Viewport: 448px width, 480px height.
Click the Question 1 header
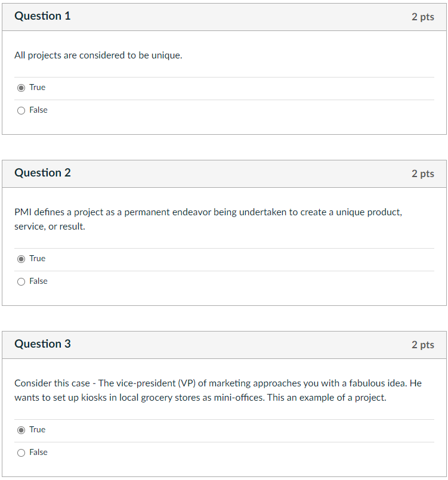(42, 16)
